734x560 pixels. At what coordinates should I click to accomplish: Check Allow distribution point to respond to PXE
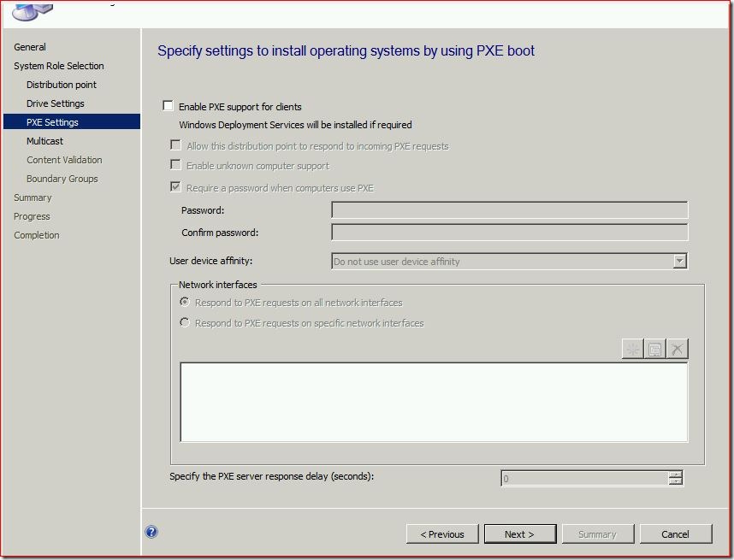coord(176,146)
